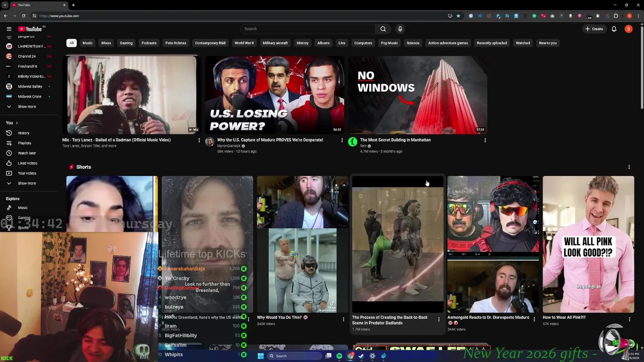Select the World War II chip
Image resolution: width=644 pixels, height=362 pixels.
(244, 43)
